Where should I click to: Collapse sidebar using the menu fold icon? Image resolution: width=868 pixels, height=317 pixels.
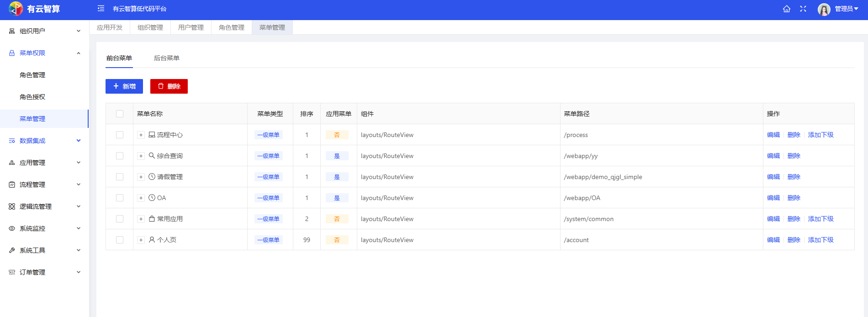click(101, 9)
